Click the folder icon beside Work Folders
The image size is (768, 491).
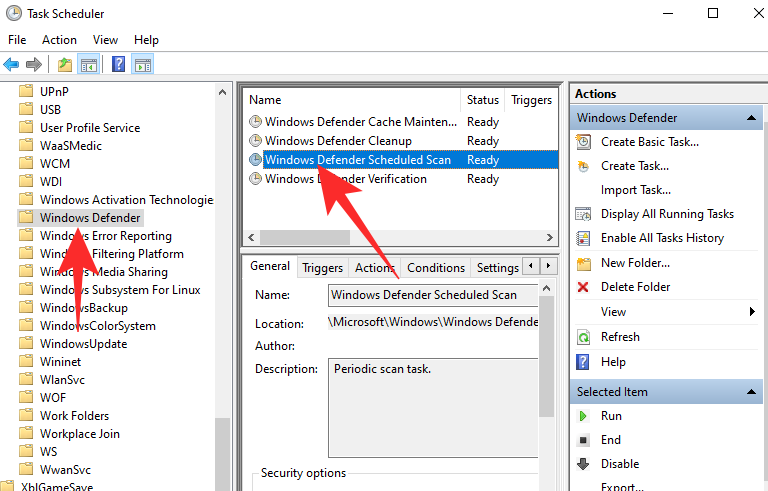point(26,416)
